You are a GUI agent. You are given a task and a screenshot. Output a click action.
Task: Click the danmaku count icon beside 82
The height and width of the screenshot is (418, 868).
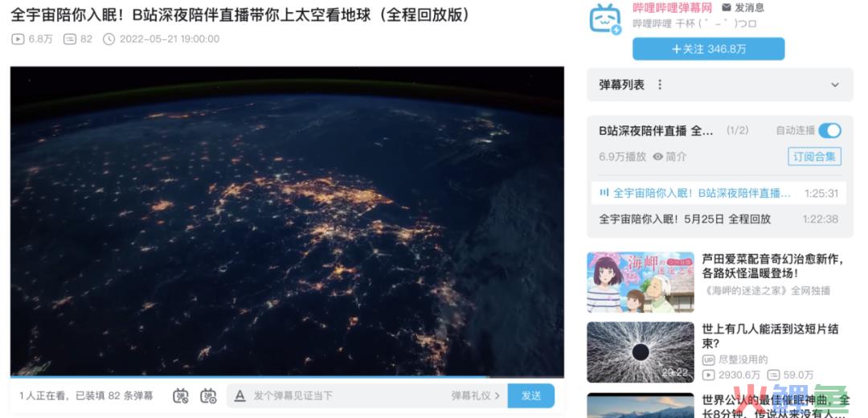(70, 39)
